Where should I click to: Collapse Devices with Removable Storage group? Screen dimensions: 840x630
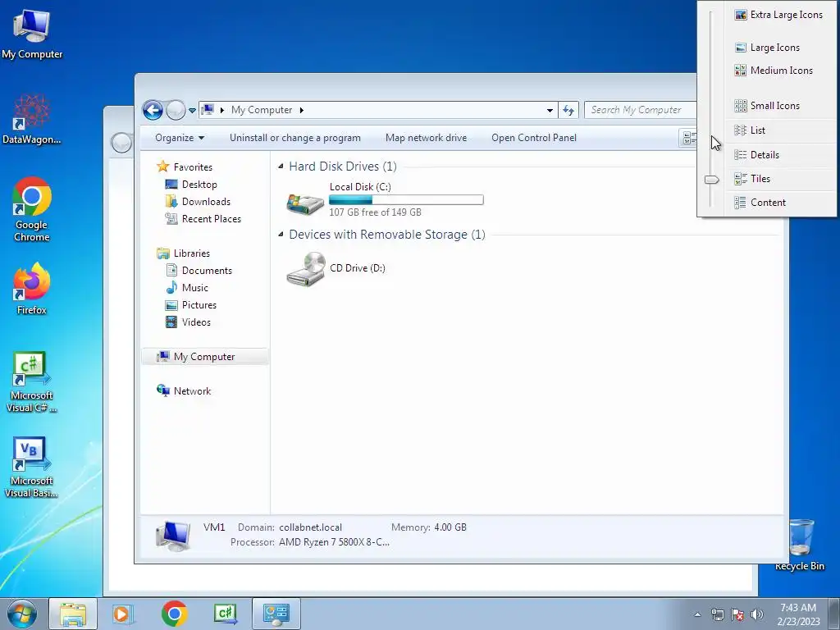coord(281,235)
